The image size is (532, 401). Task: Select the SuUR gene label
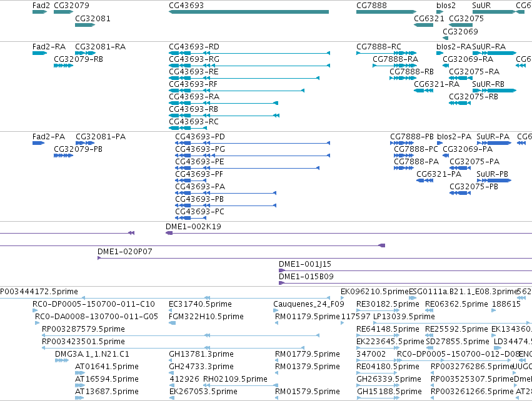481,6
